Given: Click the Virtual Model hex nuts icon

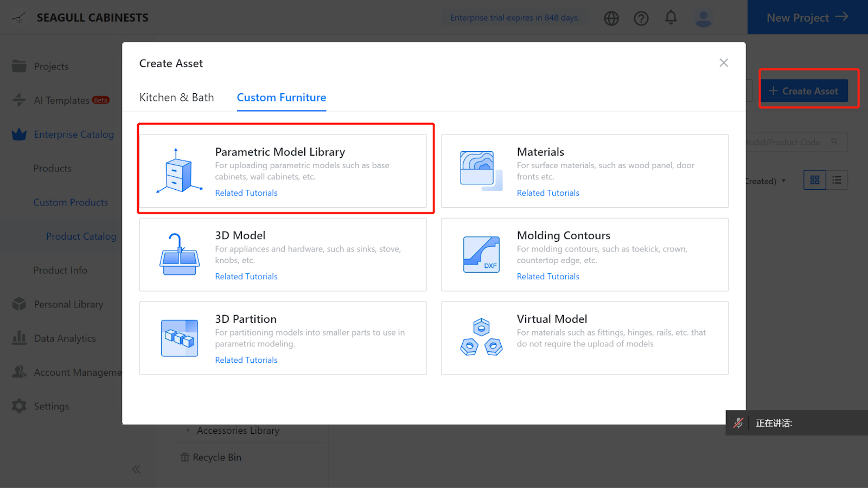Looking at the screenshot, I should coord(481,338).
